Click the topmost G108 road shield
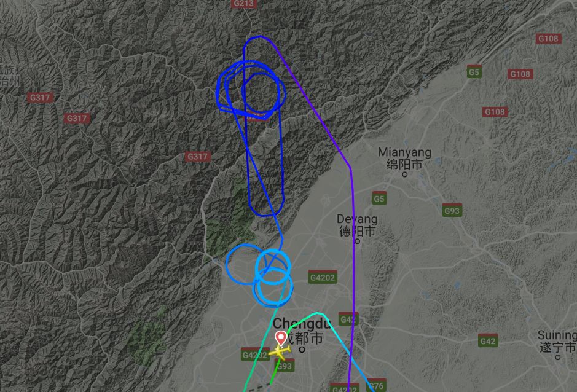This screenshot has height=392, width=577. tap(548, 39)
